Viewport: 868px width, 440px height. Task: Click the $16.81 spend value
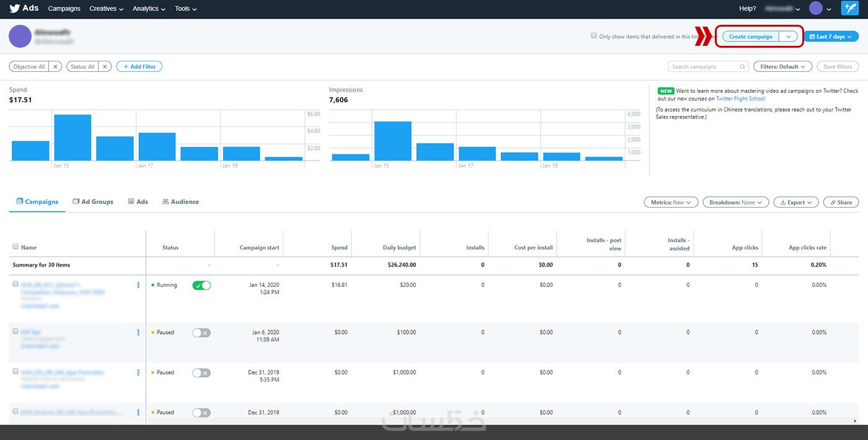(339, 285)
